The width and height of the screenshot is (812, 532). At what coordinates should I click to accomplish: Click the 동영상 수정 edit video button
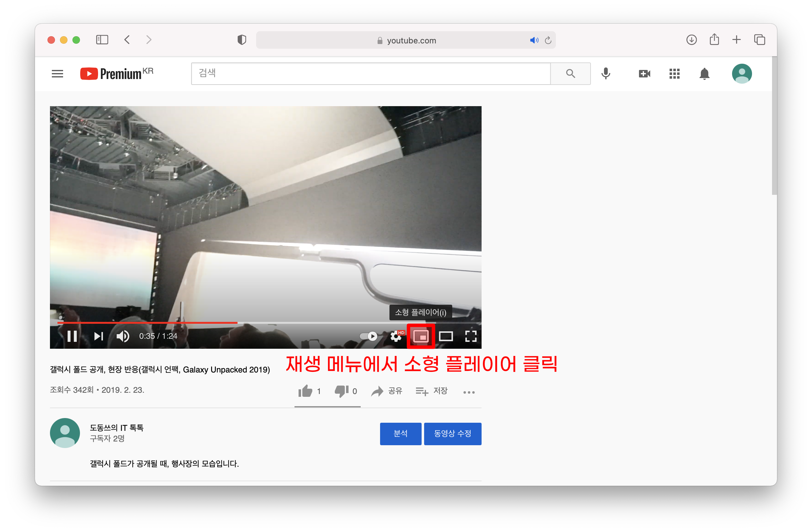[453, 433]
